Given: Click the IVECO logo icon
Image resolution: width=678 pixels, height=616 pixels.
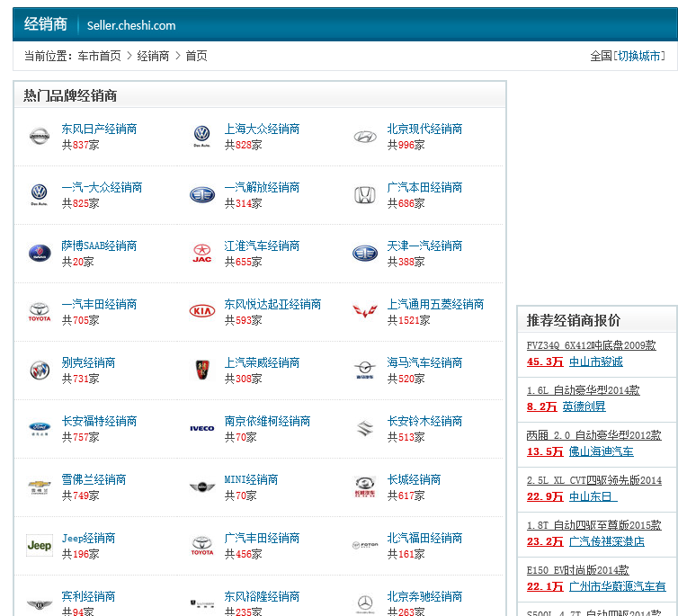Looking at the screenshot, I should point(202,428).
